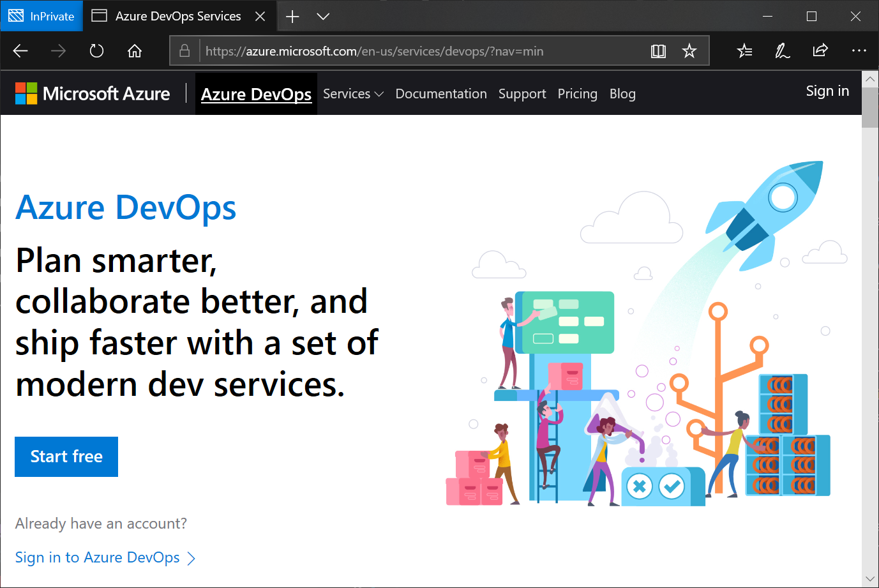This screenshot has width=879, height=588.
Task: Toggle reading view in address bar
Action: point(658,51)
